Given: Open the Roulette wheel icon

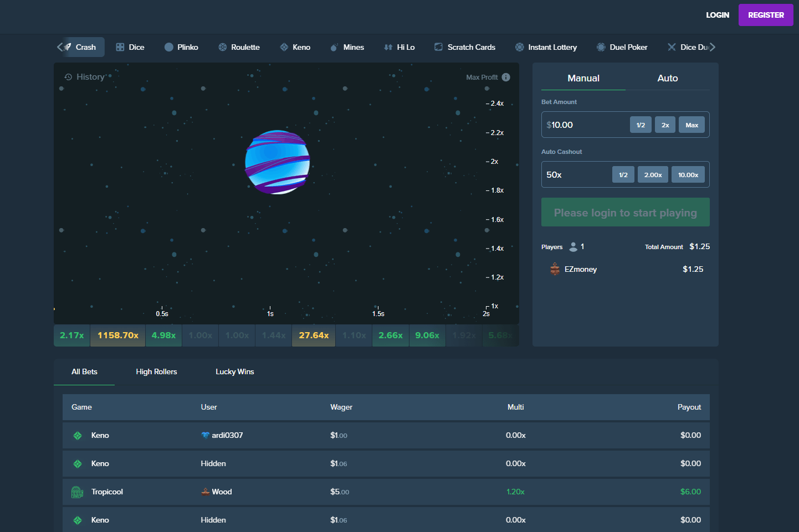Looking at the screenshot, I should [x=223, y=47].
